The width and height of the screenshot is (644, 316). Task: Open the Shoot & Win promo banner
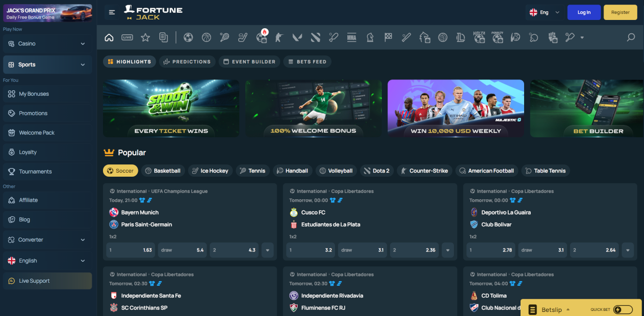coord(171,108)
